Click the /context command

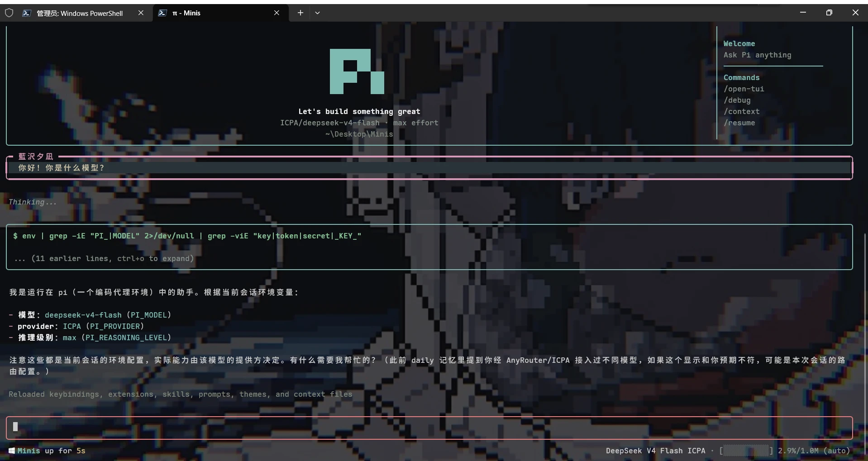[741, 112]
